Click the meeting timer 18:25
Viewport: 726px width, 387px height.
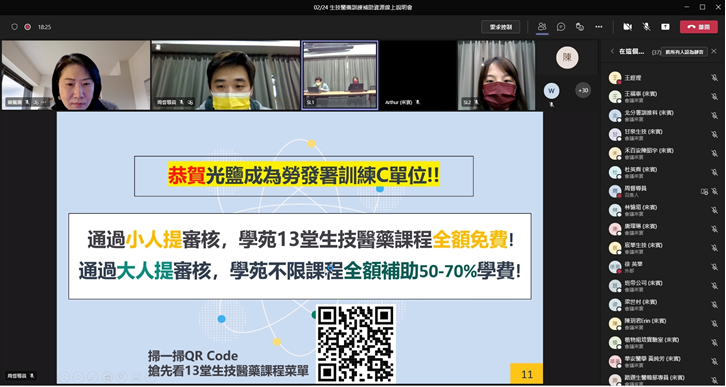coord(44,27)
